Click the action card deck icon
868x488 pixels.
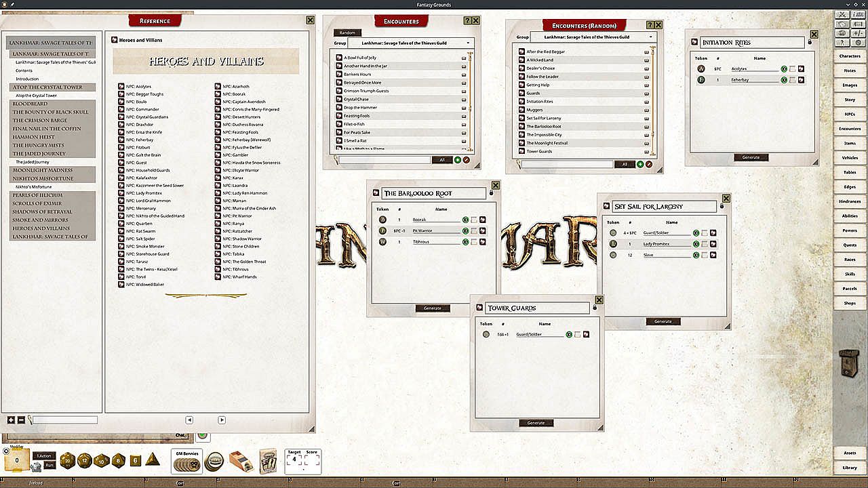pos(269,461)
